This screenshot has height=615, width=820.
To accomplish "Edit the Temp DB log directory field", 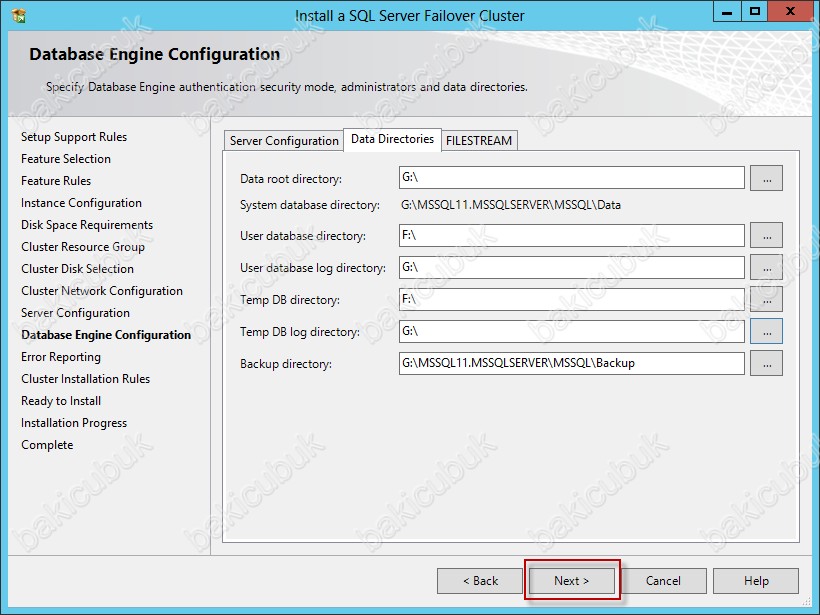I will pyautogui.click(x=571, y=331).
